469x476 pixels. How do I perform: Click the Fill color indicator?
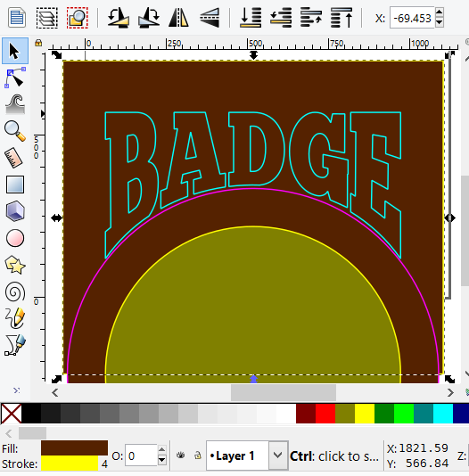[x=74, y=447]
